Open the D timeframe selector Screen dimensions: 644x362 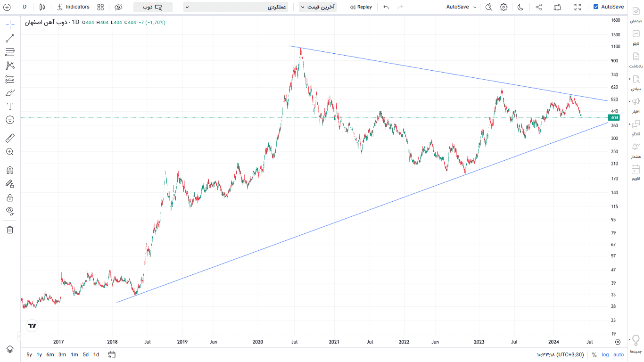point(25,7)
